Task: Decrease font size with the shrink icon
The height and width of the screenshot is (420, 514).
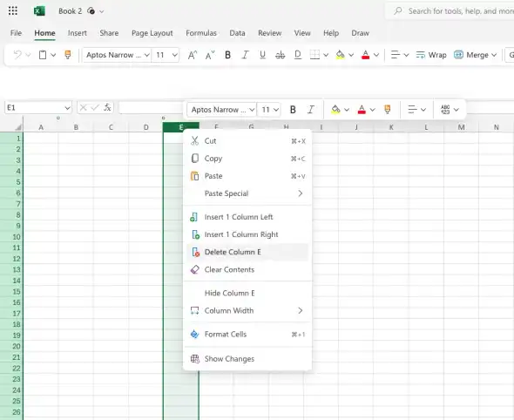Action: [x=210, y=55]
